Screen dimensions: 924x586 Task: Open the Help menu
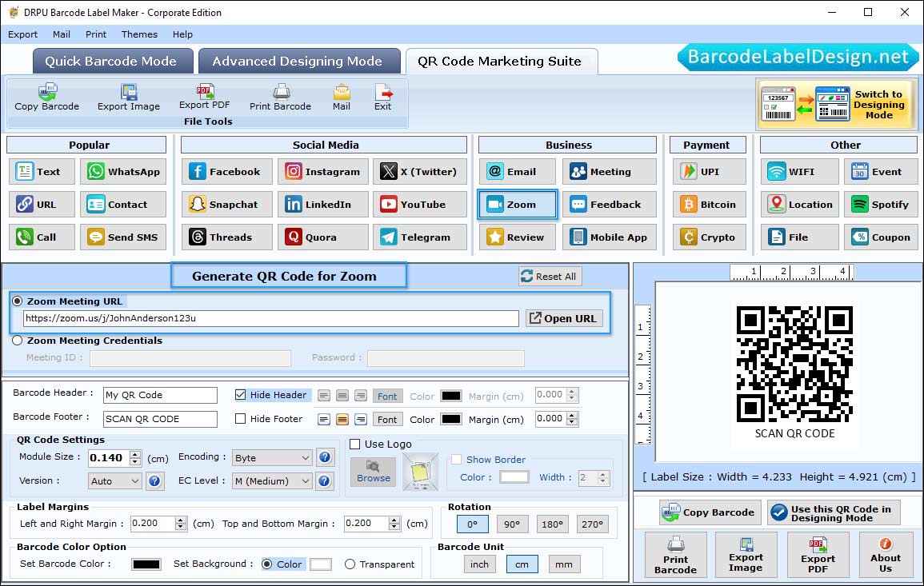coord(182,34)
